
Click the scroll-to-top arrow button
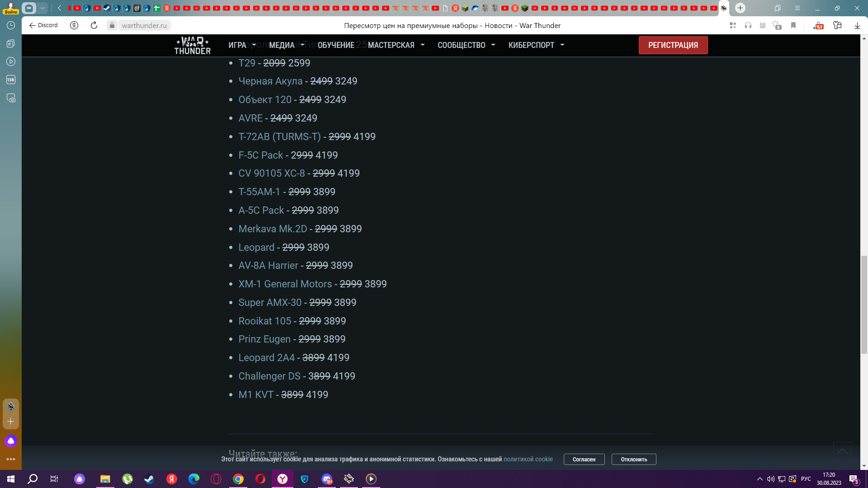pos(842,451)
